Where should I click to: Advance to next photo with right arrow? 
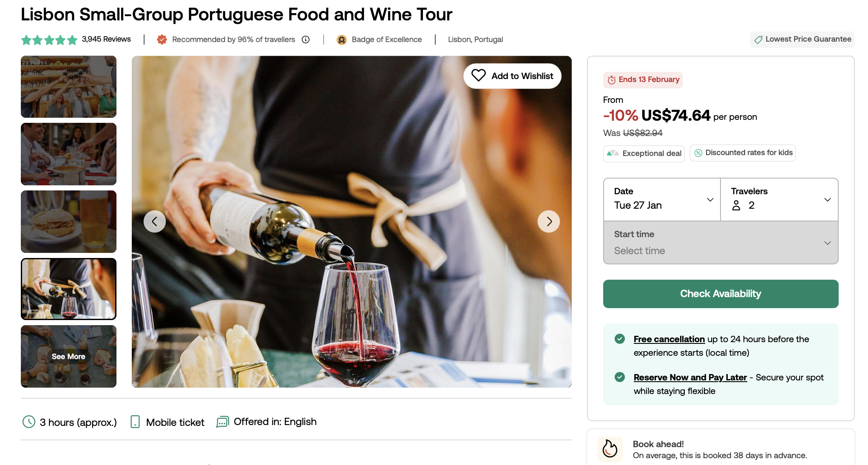tap(549, 221)
